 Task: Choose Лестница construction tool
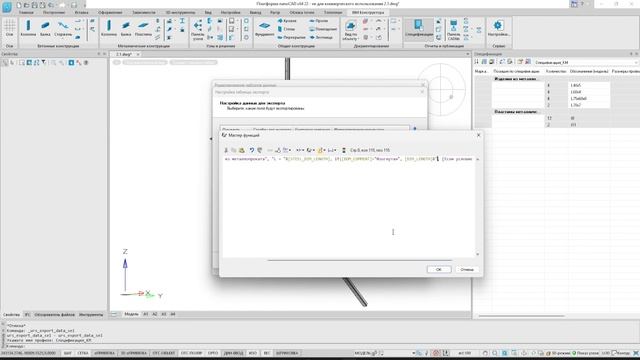(x=321, y=37)
